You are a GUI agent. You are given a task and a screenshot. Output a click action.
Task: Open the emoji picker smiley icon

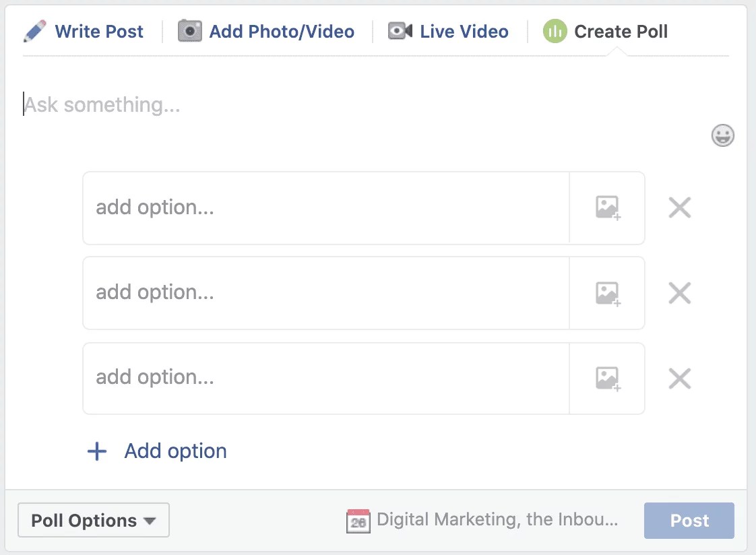[x=722, y=135]
